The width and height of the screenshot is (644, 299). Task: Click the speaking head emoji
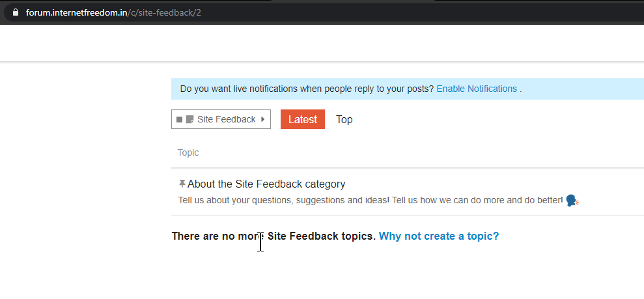click(572, 201)
